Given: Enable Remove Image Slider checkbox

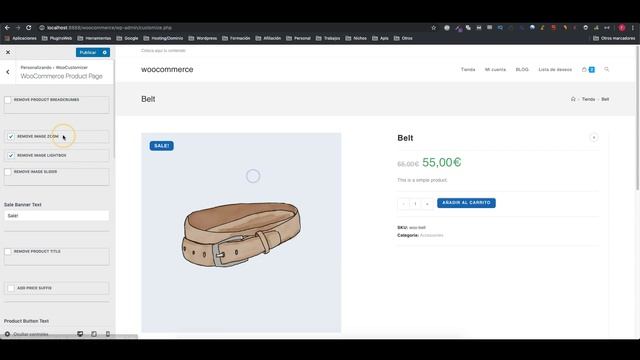Looking at the screenshot, I should pyautogui.click(x=8, y=172).
